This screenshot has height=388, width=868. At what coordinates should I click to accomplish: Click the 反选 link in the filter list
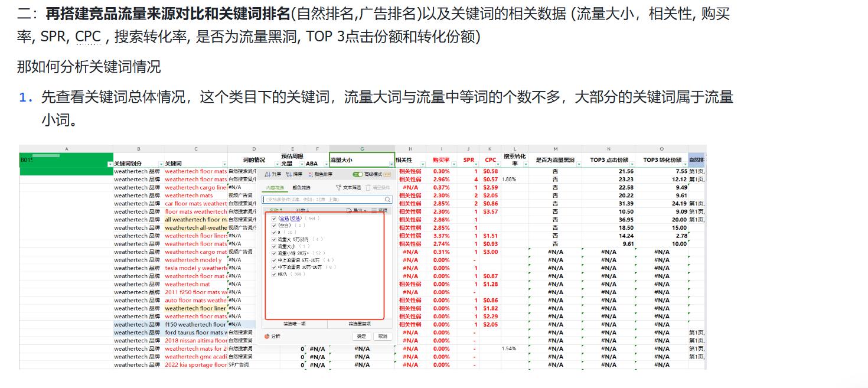pyautogui.click(x=295, y=219)
